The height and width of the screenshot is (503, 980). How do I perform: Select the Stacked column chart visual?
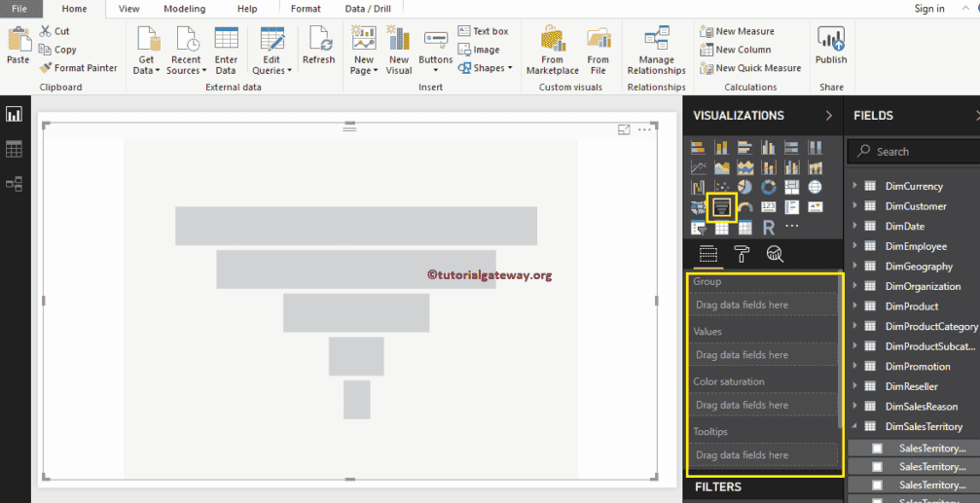(722, 148)
